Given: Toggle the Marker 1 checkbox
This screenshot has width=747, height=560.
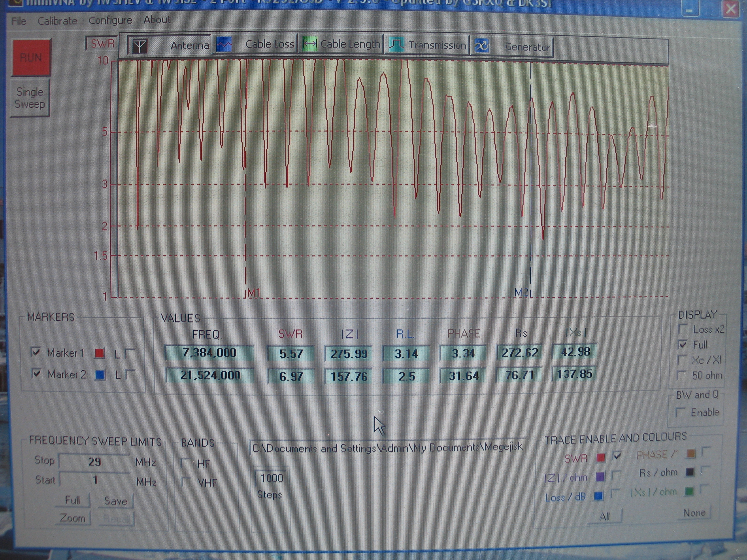Looking at the screenshot, I should (35, 352).
